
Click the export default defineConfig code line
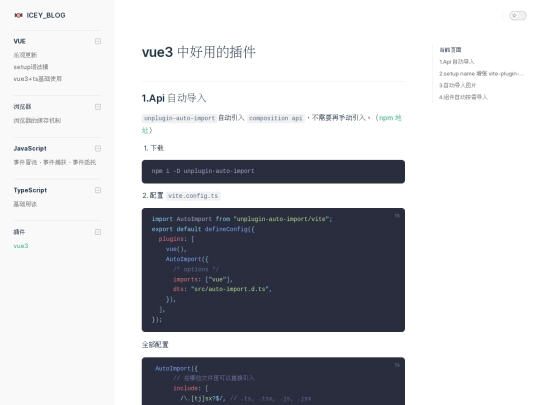point(203,229)
